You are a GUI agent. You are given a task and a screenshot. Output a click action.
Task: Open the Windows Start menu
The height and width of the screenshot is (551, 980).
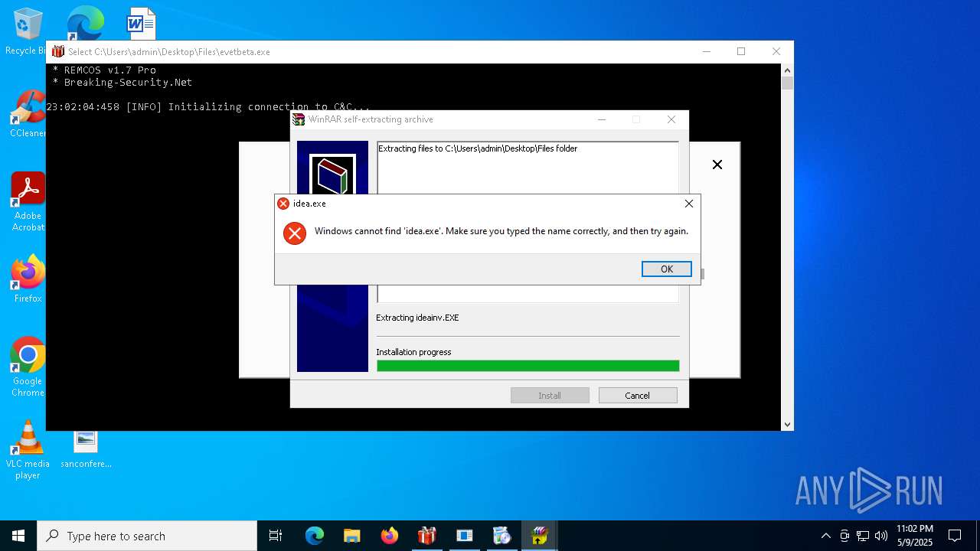pyautogui.click(x=18, y=536)
